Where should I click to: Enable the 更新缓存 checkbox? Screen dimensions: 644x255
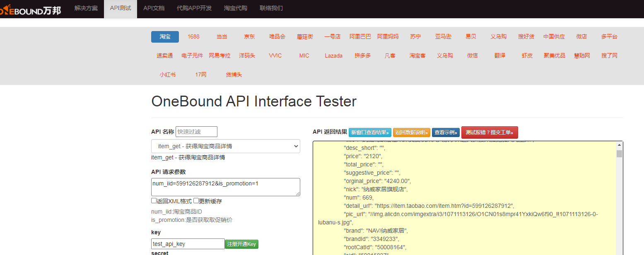196,201
